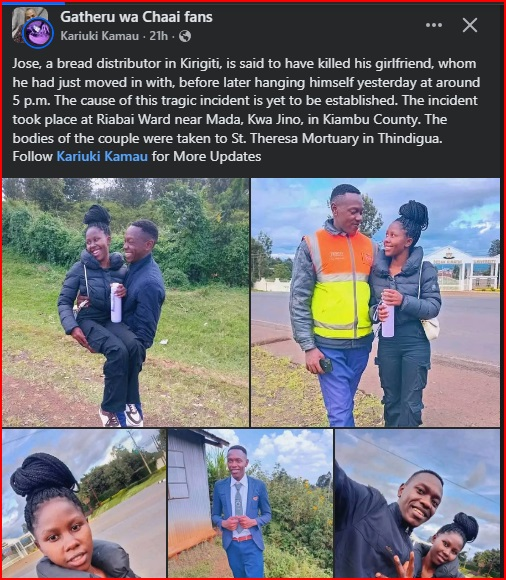Click the globe public audience icon
The width and height of the screenshot is (506, 580).
point(185,36)
